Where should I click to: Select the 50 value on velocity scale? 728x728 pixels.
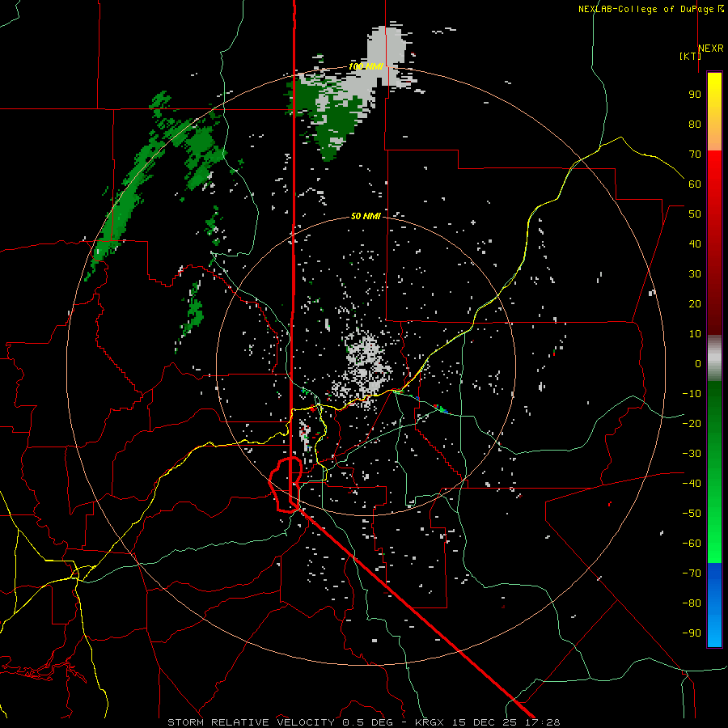tap(695, 214)
